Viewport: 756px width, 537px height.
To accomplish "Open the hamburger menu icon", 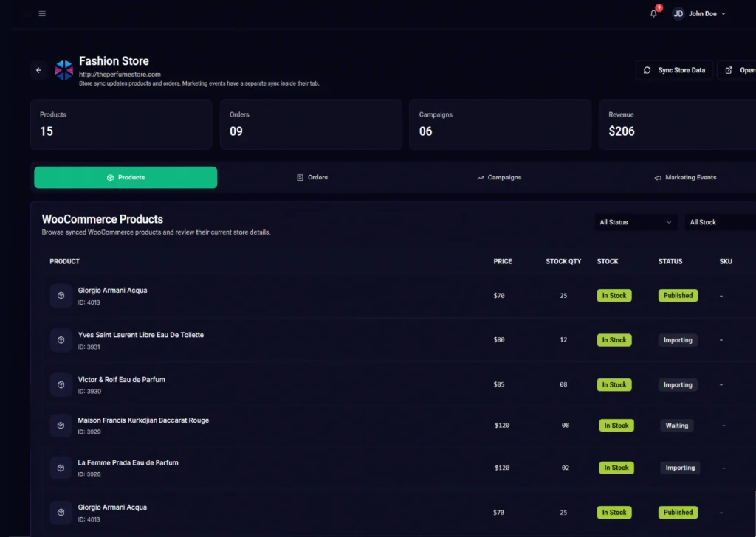I will pos(42,13).
